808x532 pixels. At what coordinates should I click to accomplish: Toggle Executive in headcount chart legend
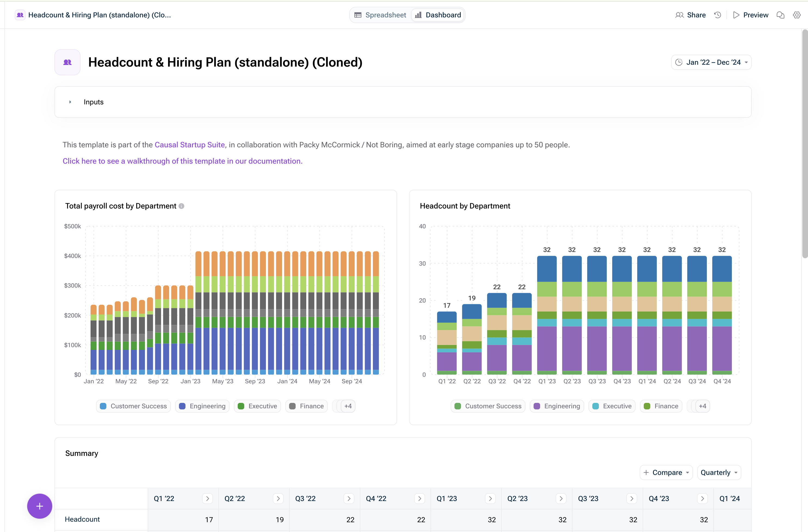click(x=612, y=406)
